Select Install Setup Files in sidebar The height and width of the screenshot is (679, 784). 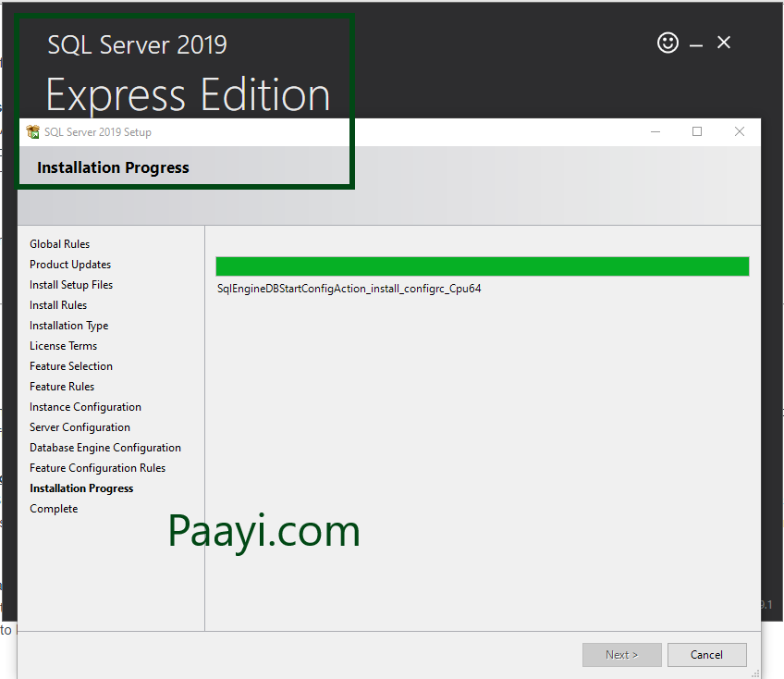[x=73, y=284]
